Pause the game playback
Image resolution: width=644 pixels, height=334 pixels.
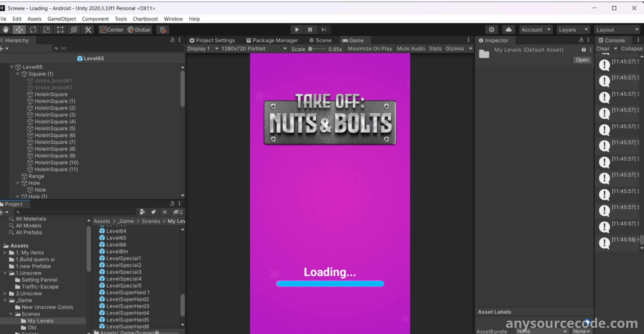310,29
